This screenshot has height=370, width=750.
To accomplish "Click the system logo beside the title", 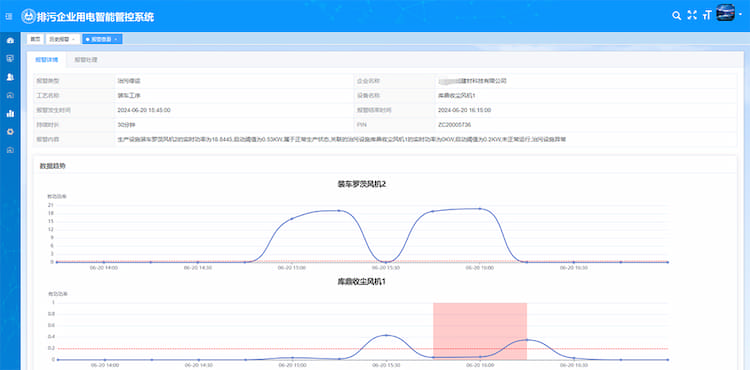I will 28,16.
